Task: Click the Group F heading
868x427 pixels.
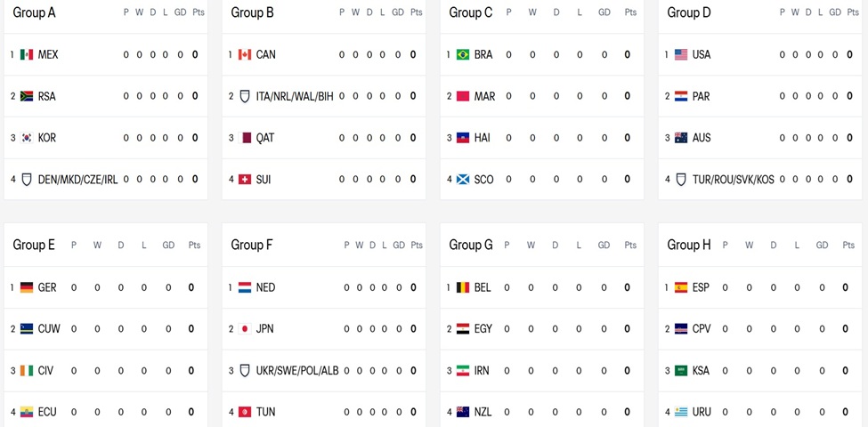Action: tap(252, 245)
